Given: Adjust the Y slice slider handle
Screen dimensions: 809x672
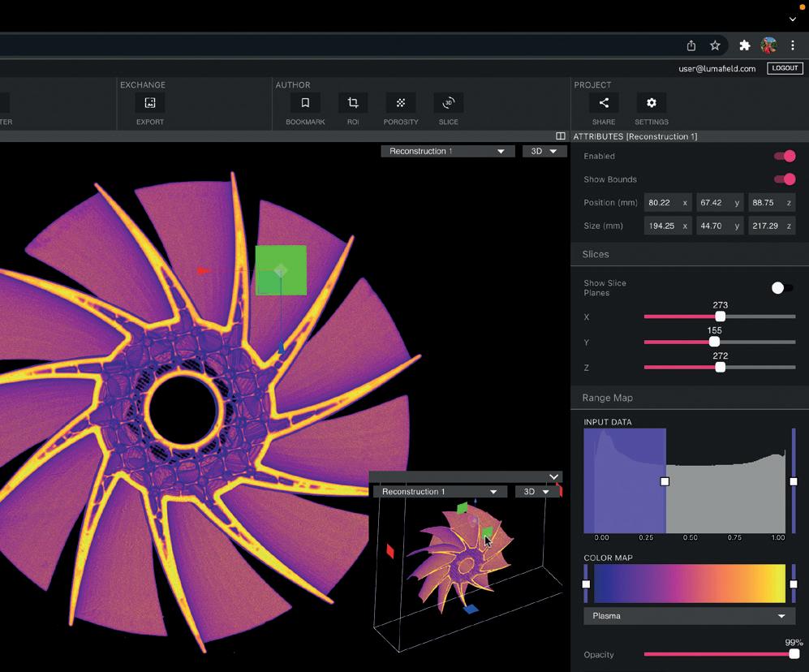Looking at the screenshot, I should (714, 342).
